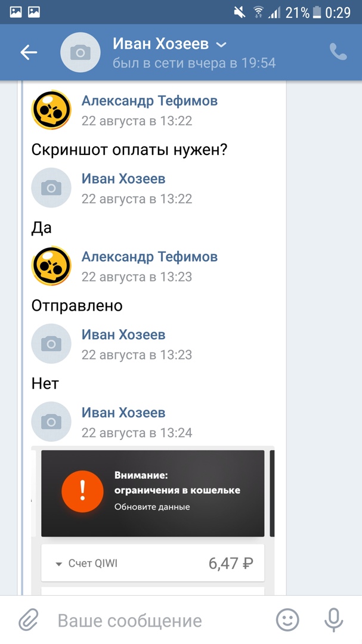The image size is (362, 644).
Task: Open Иван Хозеев profile name above 'Да'
Action: [x=123, y=179]
